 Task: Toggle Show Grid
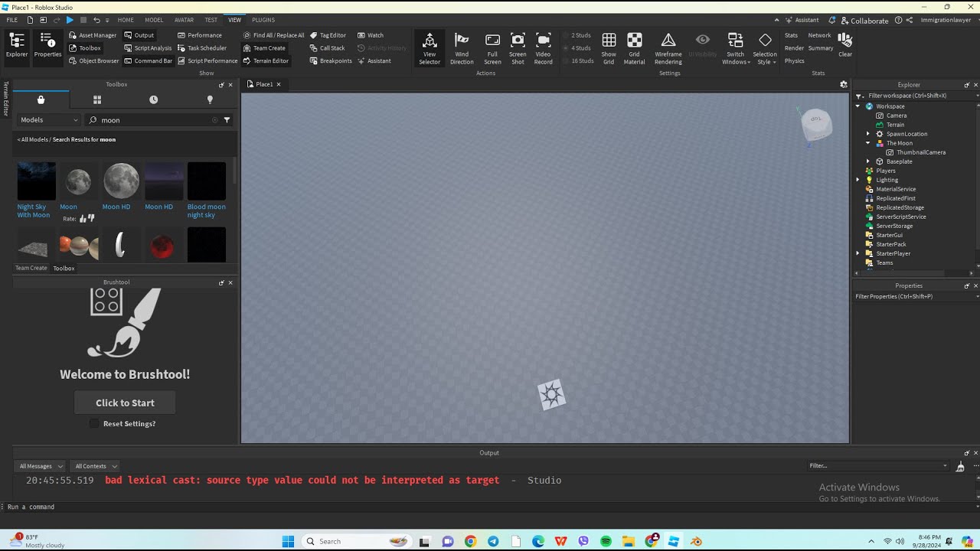(609, 49)
